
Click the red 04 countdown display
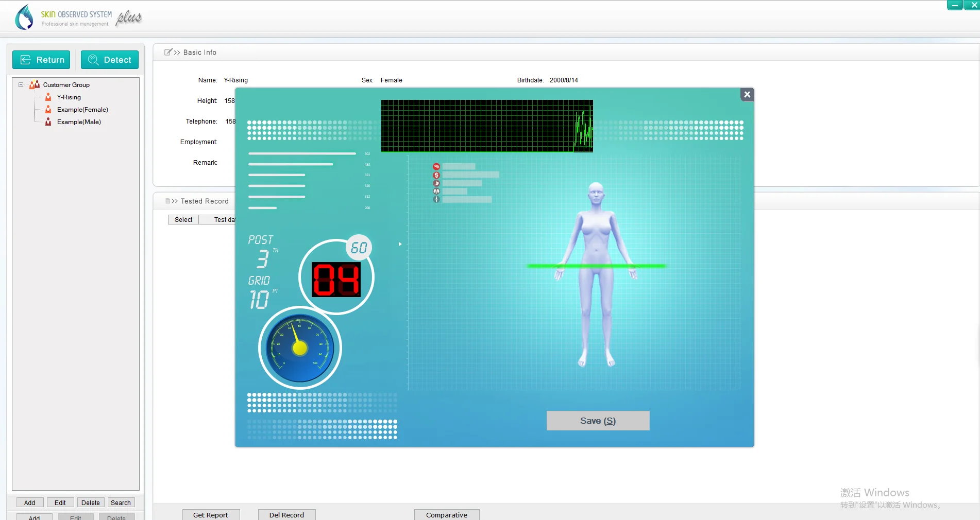coord(336,279)
